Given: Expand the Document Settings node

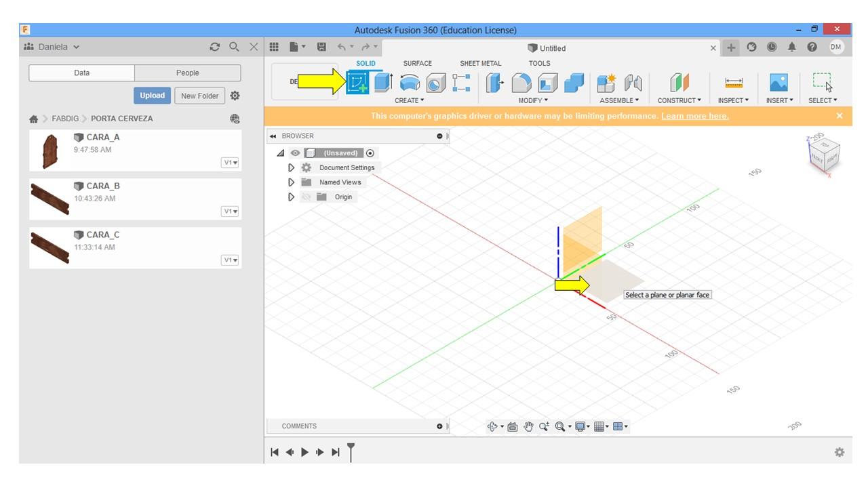Looking at the screenshot, I should tap(292, 167).
